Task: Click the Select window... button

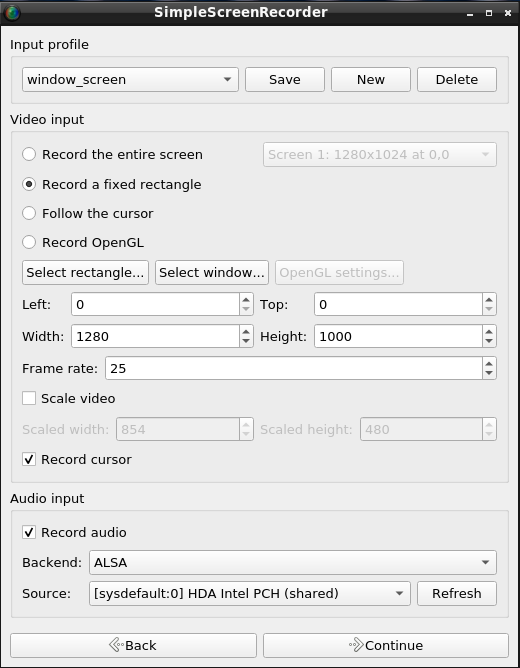Action: 212,273
